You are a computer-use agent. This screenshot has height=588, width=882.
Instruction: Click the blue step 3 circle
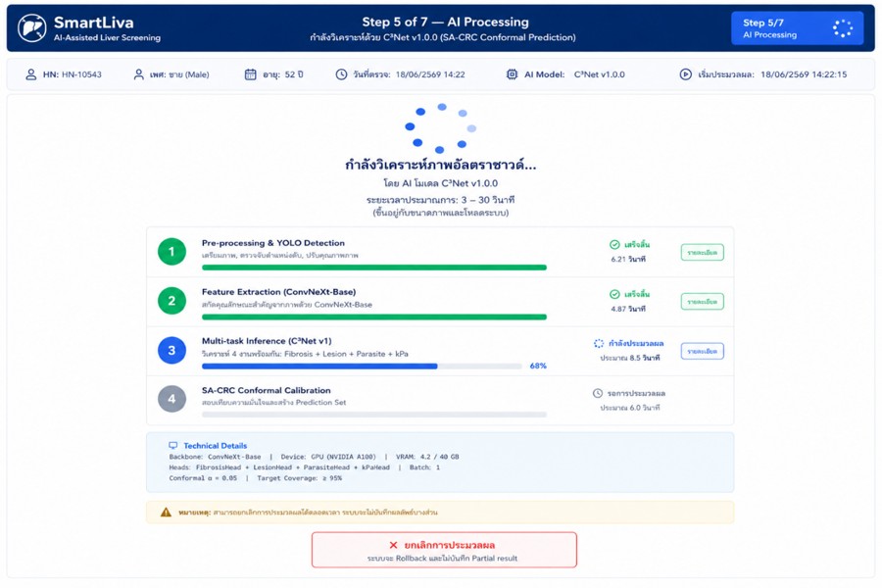point(171,350)
